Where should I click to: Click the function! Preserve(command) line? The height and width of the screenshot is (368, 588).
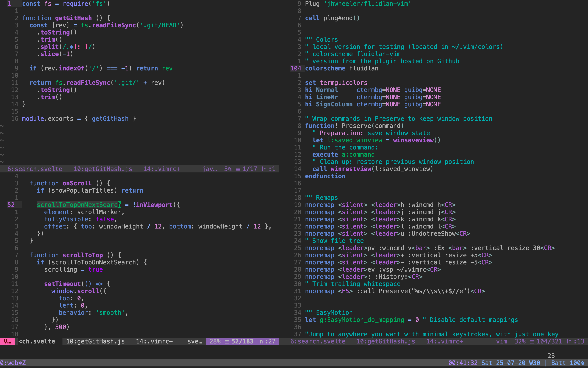click(x=355, y=126)
